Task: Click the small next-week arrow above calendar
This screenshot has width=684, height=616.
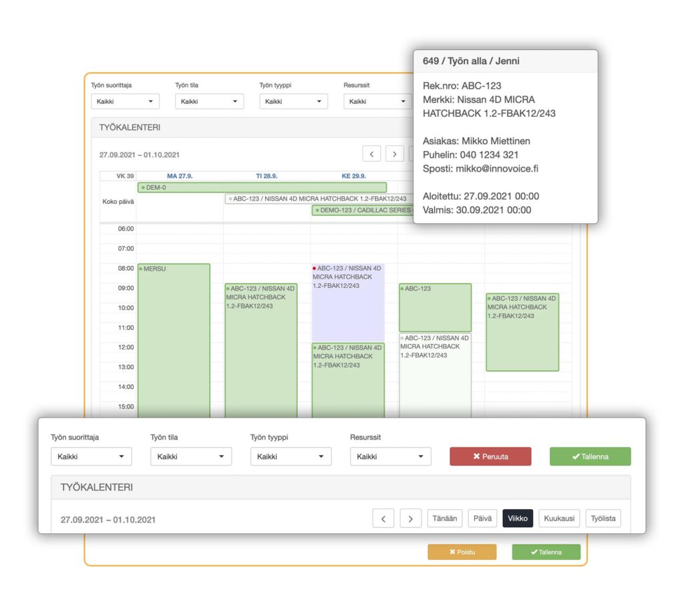Action: tap(394, 154)
